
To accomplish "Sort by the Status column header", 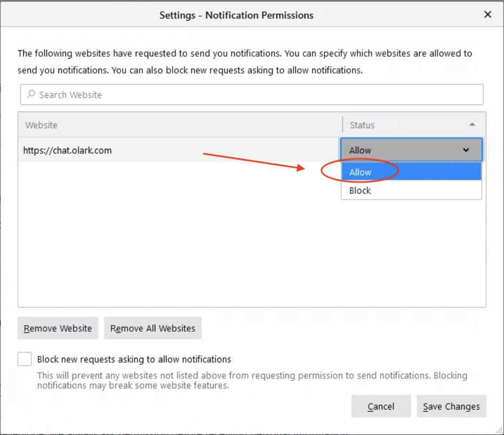I will [400, 125].
